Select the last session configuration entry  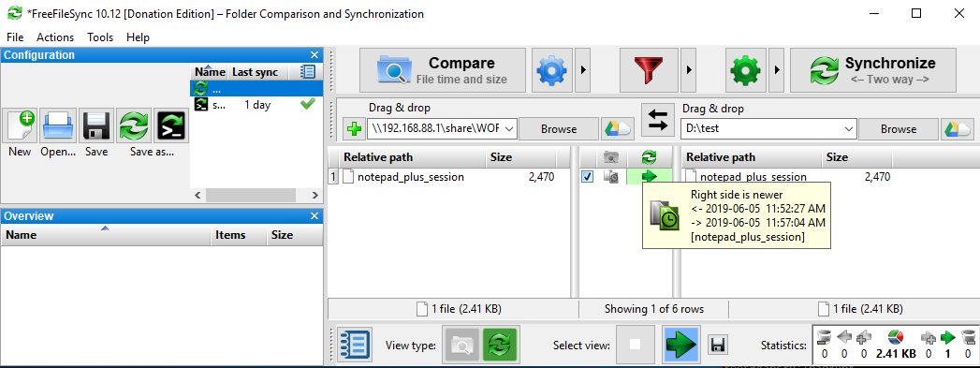pos(256,88)
